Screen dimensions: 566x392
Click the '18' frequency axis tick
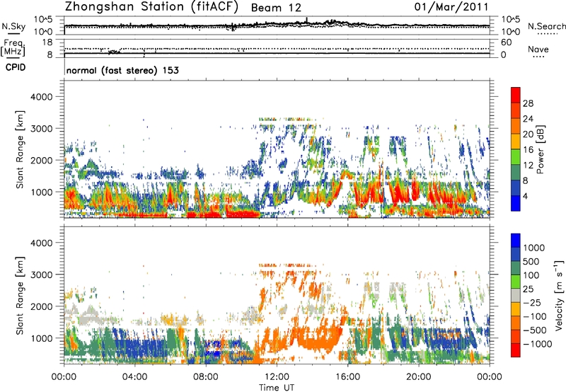[47, 42]
